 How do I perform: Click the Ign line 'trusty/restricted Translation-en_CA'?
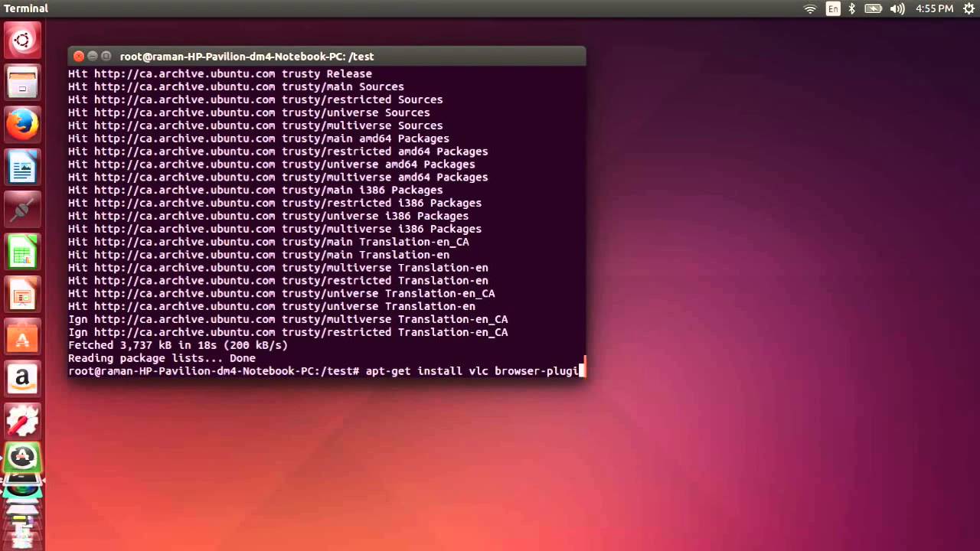tap(288, 332)
